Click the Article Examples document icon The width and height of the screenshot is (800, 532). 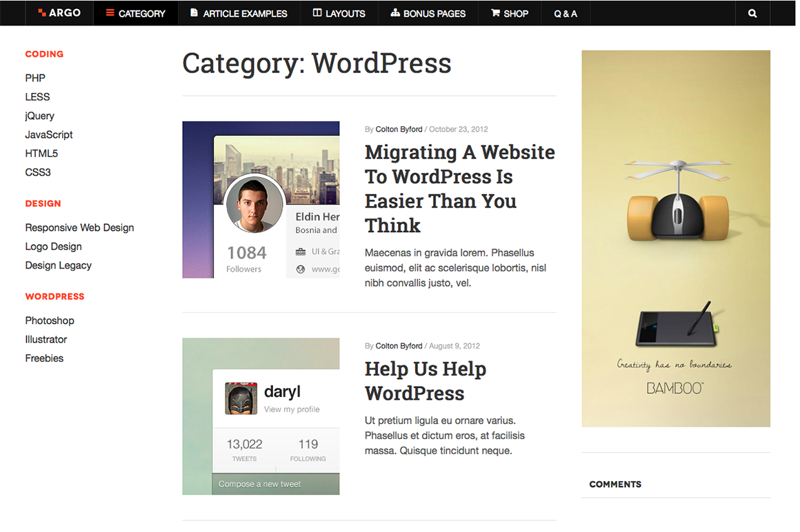click(x=194, y=12)
